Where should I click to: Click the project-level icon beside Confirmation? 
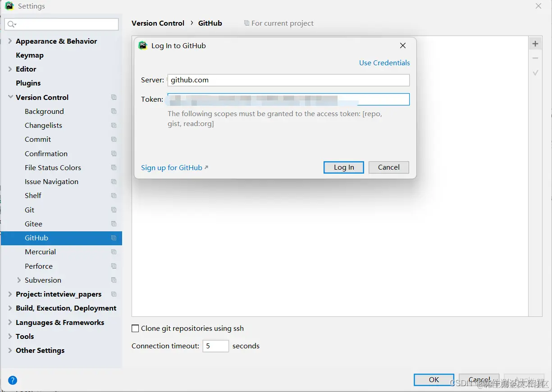point(114,153)
